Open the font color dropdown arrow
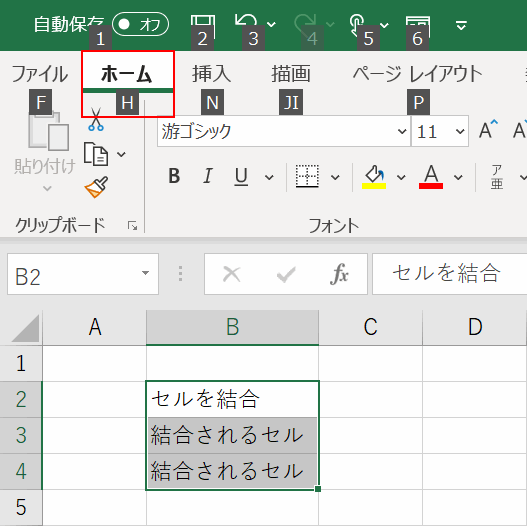This screenshot has height=526, width=527. click(458, 177)
